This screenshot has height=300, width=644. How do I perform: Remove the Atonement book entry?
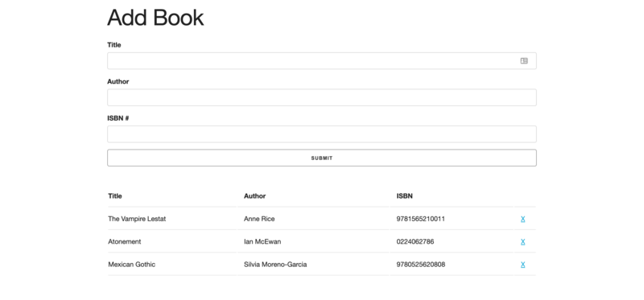(522, 242)
